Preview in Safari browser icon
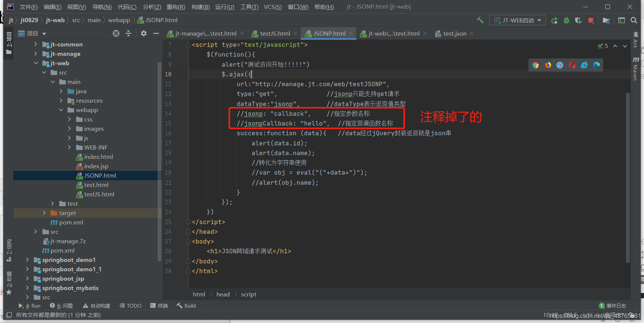644x323 pixels. 560,65
